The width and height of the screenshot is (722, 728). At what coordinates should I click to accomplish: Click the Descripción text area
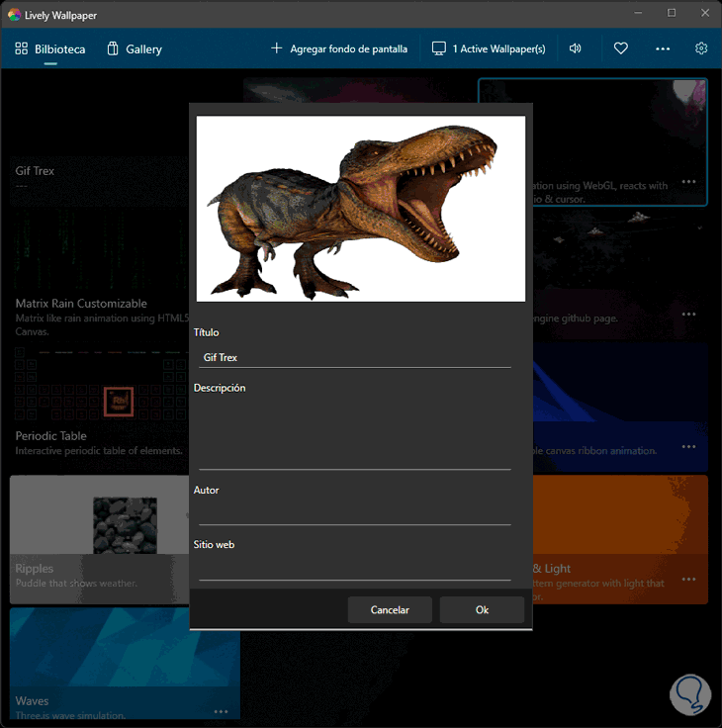[x=355, y=435]
